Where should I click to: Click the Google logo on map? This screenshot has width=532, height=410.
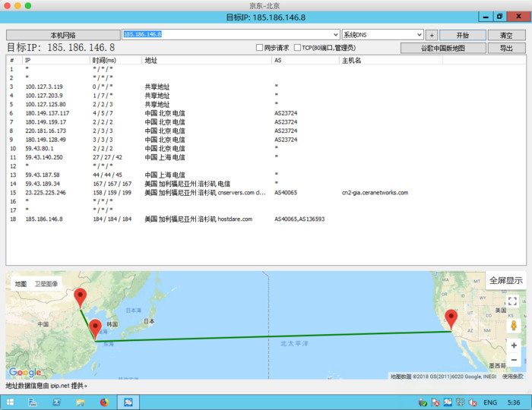[25, 372]
